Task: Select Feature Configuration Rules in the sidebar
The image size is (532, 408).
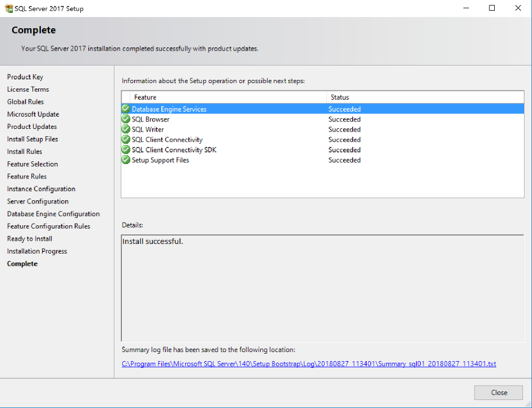Action: (48, 226)
